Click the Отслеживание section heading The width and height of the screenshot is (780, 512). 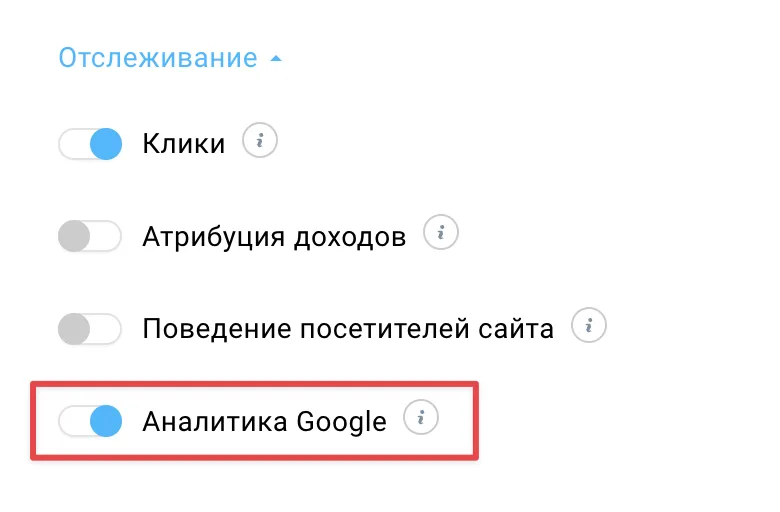tap(158, 58)
